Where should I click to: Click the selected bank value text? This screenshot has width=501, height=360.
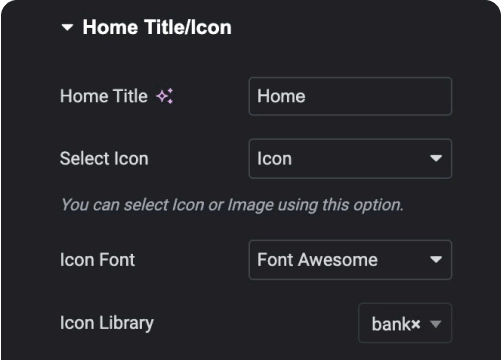pos(391,324)
